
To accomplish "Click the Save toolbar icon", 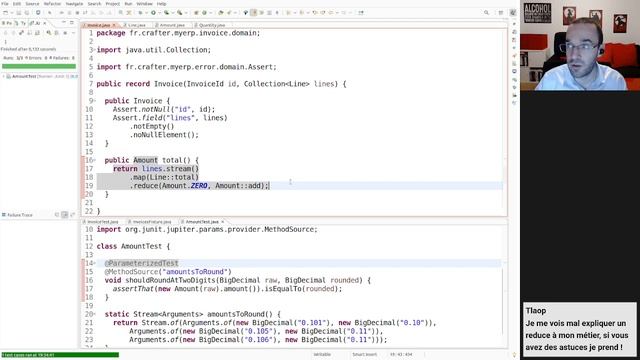I will pos(19,13).
